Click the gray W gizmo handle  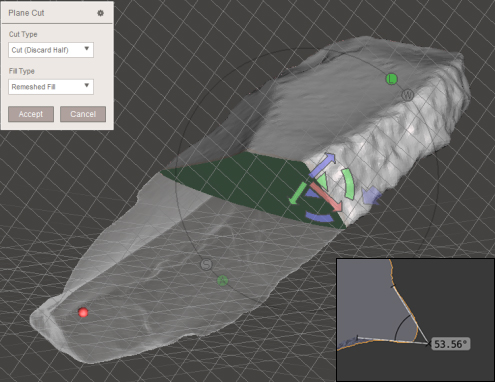[x=407, y=95]
